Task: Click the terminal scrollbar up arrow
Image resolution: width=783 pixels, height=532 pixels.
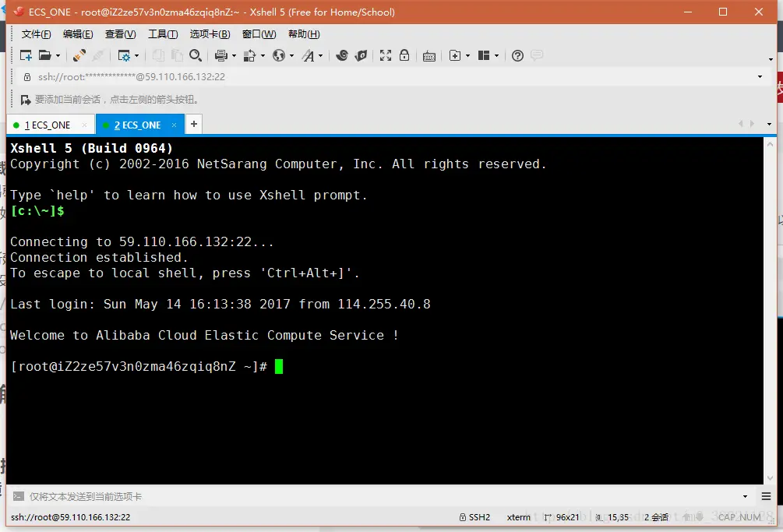Action: (770, 144)
